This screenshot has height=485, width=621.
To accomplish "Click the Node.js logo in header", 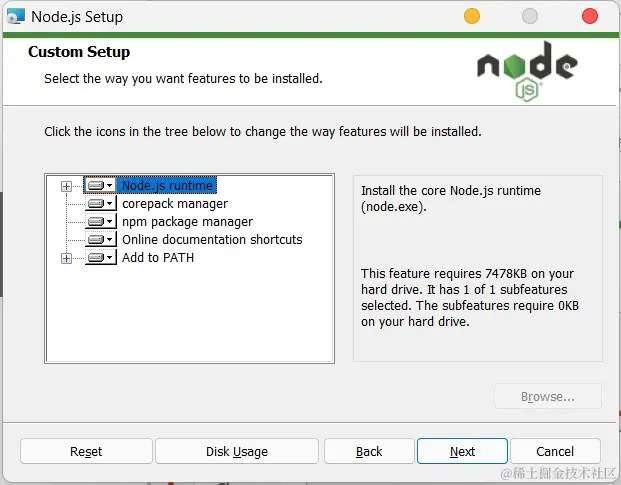I will click(527, 71).
